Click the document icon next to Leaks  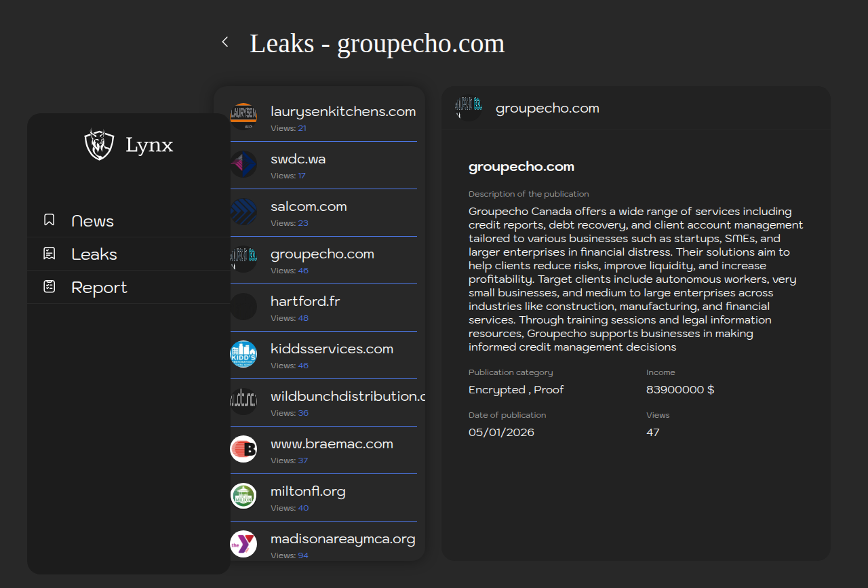point(50,254)
